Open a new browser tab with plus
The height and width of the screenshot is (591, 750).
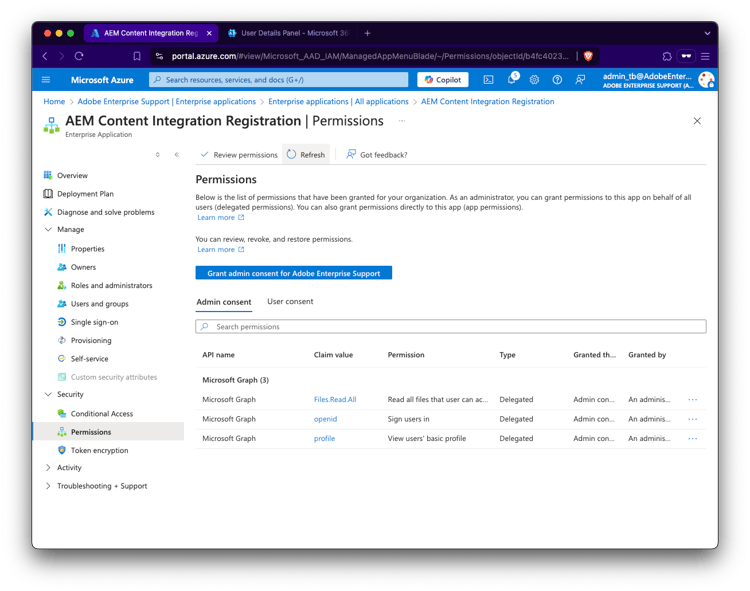(367, 33)
